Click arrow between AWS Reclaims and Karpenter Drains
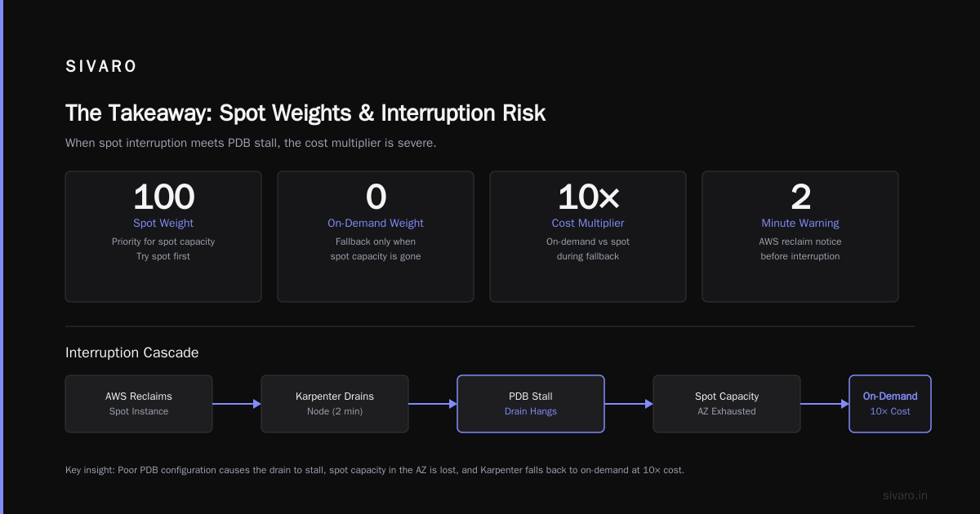 point(237,404)
